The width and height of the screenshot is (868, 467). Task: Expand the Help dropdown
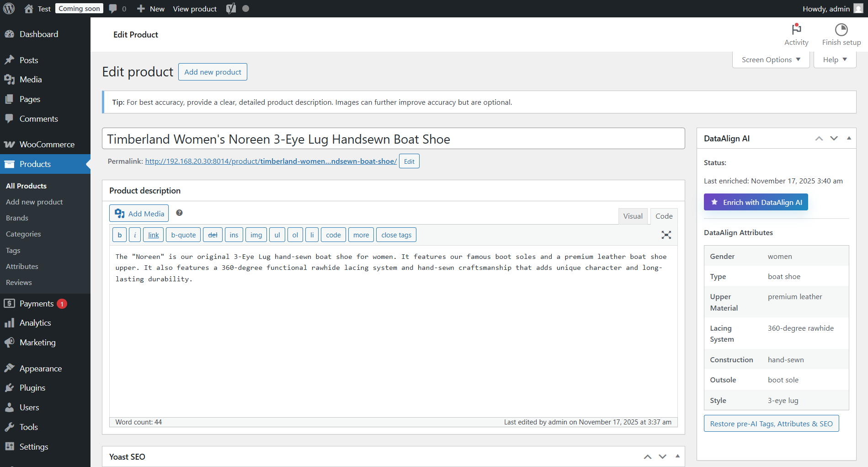(834, 59)
